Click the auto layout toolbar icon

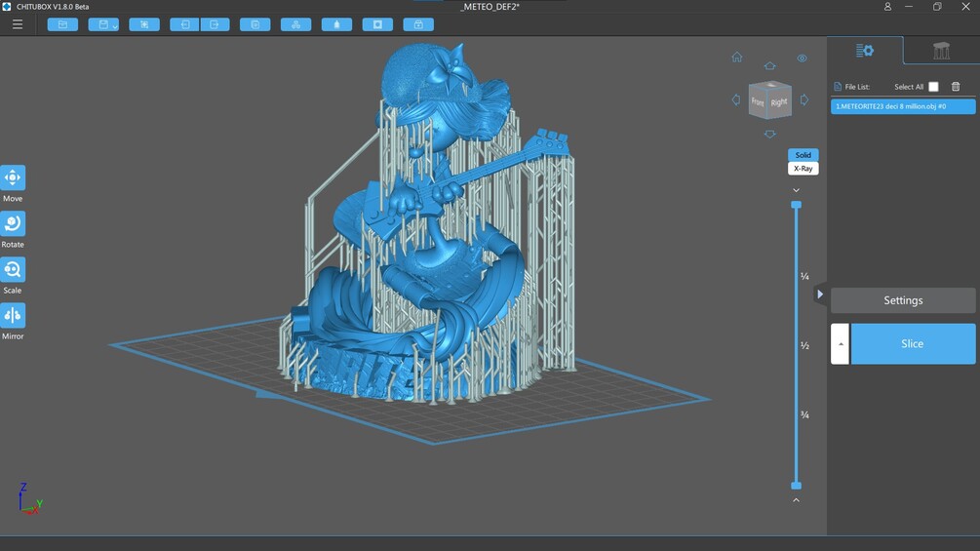[x=296, y=24]
